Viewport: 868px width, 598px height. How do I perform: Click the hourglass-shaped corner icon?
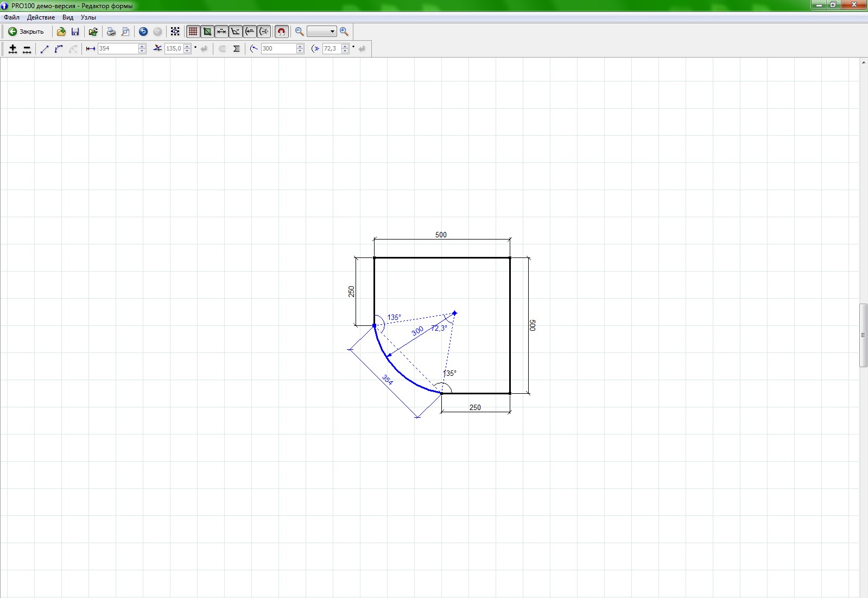click(236, 49)
